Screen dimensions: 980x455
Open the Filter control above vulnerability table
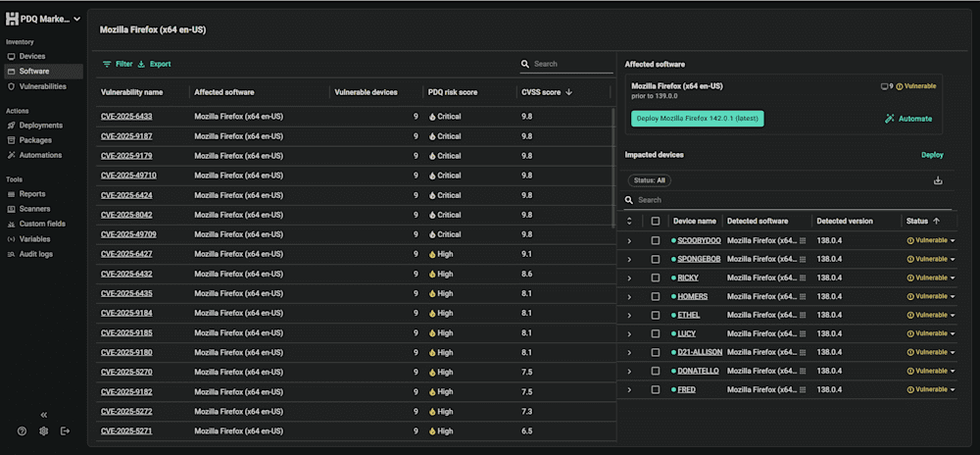pyautogui.click(x=118, y=64)
